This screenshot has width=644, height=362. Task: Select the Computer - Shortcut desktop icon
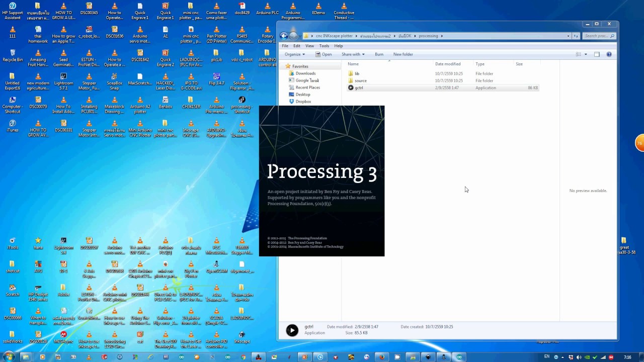pyautogui.click(x=13, y=105)
